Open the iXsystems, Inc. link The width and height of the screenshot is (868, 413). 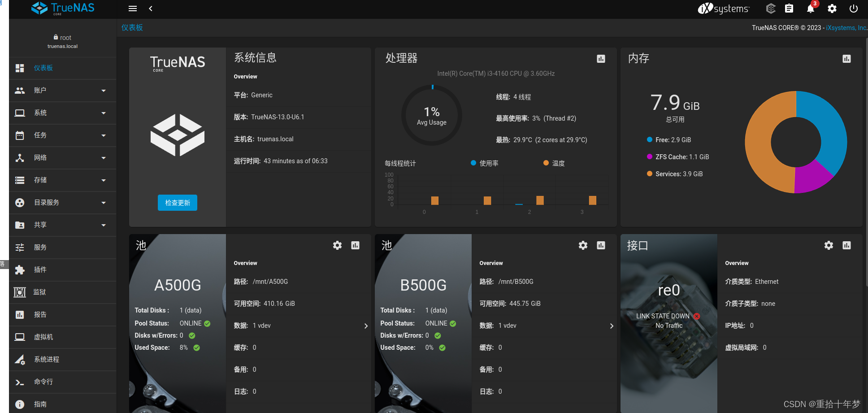point(846,28)
